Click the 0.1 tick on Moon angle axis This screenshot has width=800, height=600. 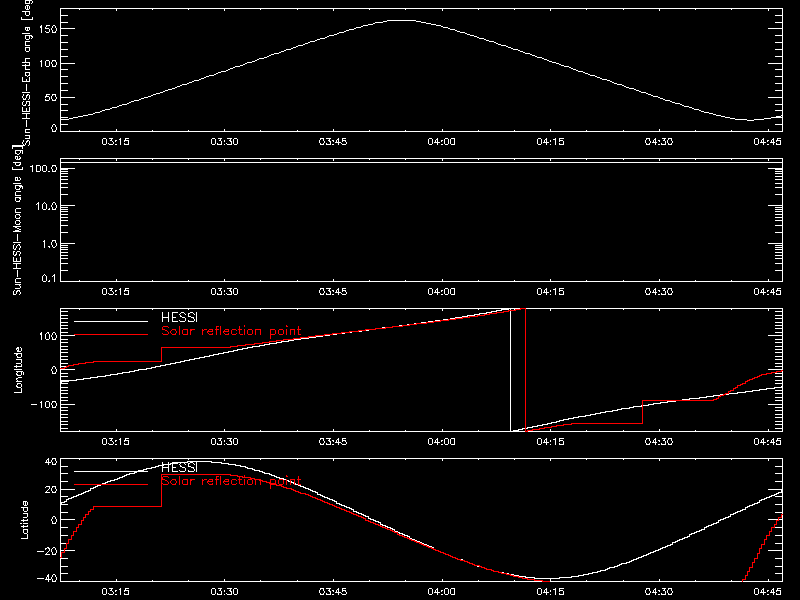pyautogui.click(x=49, y=278)
